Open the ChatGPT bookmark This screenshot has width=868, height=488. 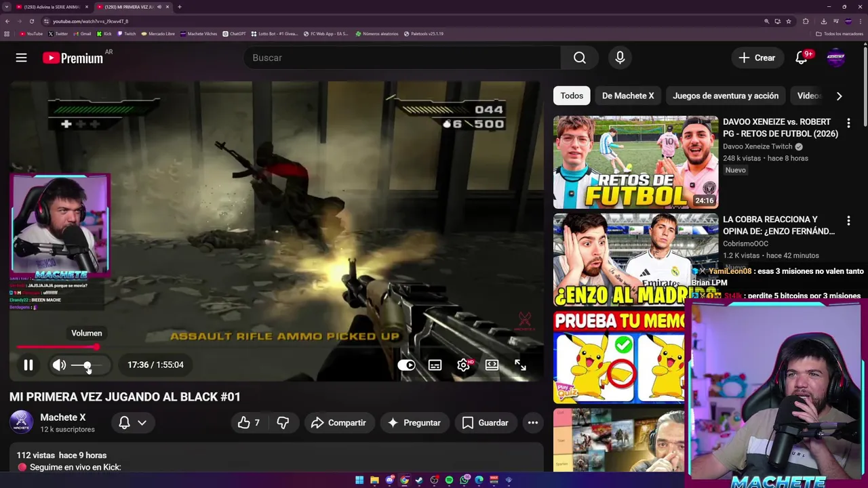click(235, 34)
